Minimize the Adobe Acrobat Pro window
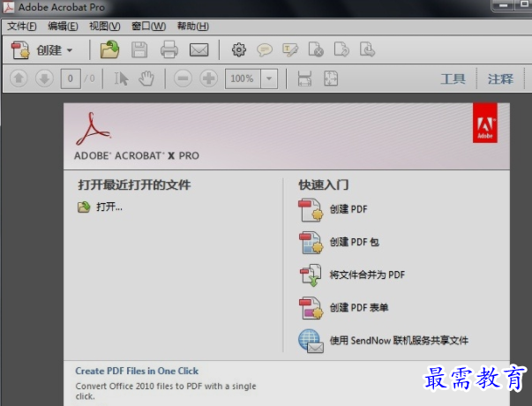Screen dimensions: 532x406 (x=504, y=5)
